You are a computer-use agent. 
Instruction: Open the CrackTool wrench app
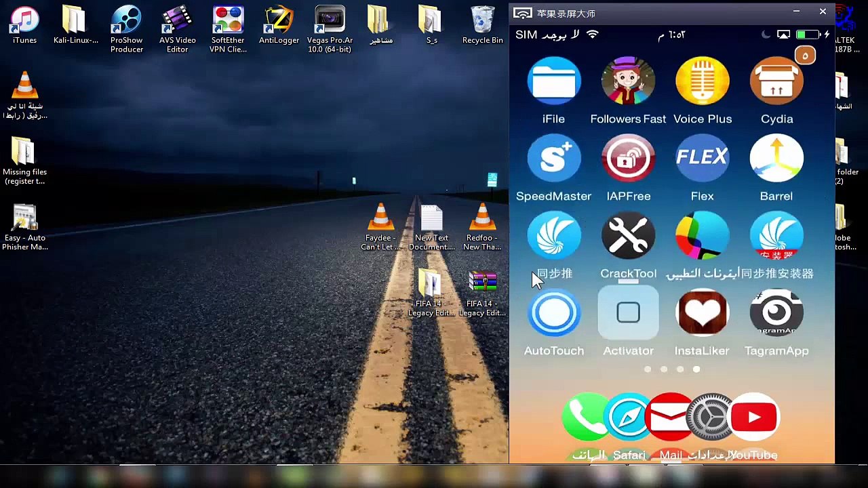pyautogui.click(x=628, y=237)
